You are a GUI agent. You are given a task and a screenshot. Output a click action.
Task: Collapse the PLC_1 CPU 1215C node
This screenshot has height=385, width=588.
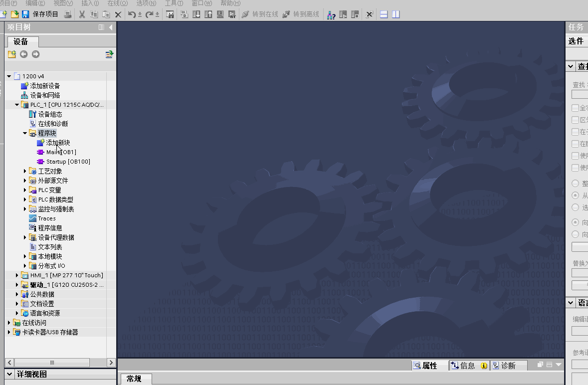17,105
